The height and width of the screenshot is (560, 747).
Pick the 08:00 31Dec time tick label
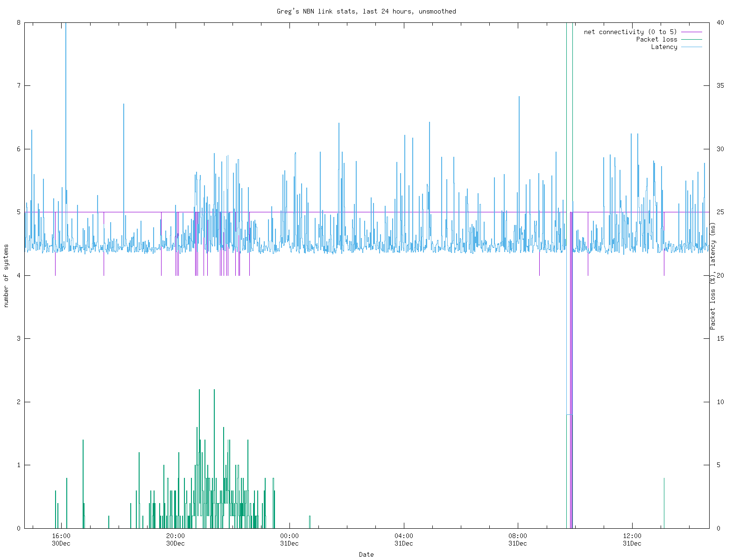[x=518, y=539]
